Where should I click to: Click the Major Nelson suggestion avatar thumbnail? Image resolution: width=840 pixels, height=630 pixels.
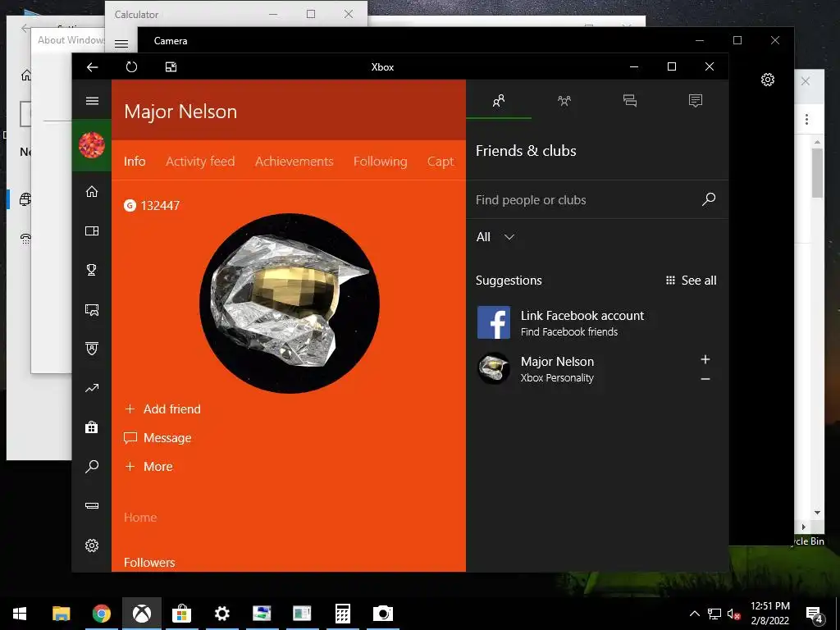tap(493, 368)
